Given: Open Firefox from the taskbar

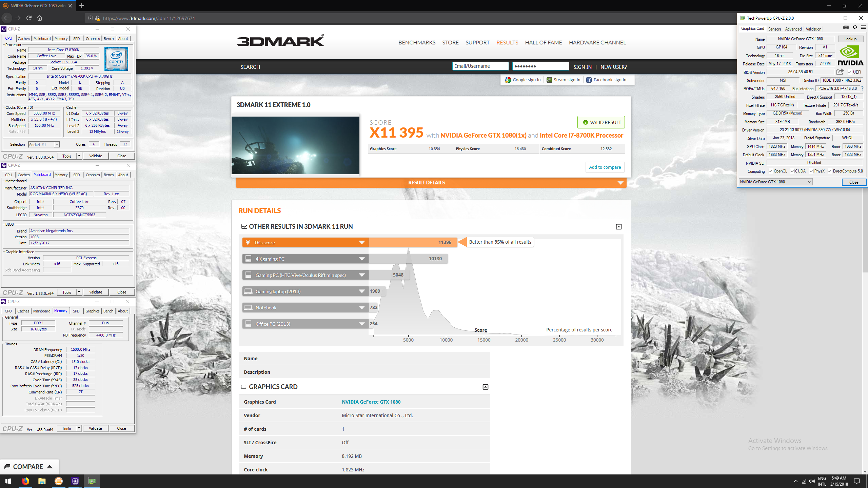Looking at the screenshot, I should 25,481.
